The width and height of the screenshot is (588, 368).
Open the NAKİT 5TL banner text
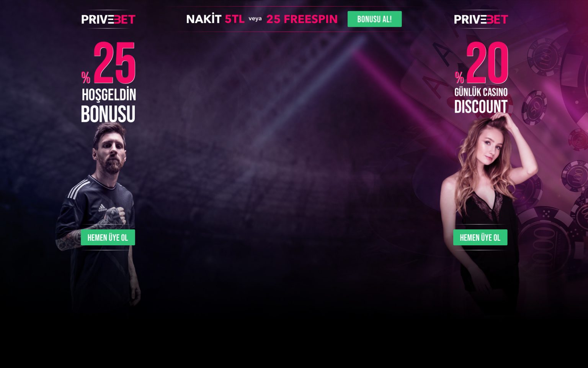215,19
